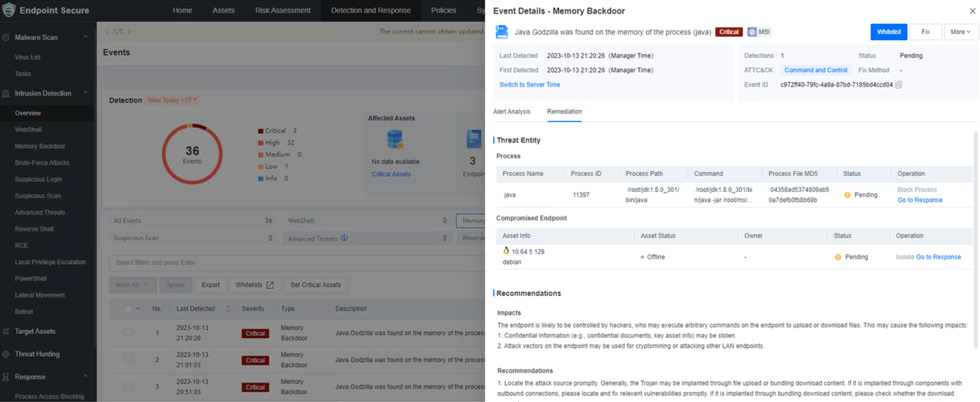Click the Whitelists external link icon
This screenshot has height=402, width=980.
click(270, 285)
